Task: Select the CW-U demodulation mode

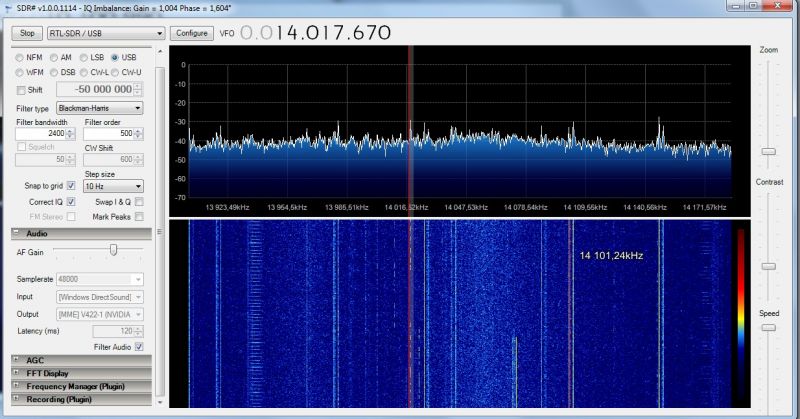Action: click(115, 72)
